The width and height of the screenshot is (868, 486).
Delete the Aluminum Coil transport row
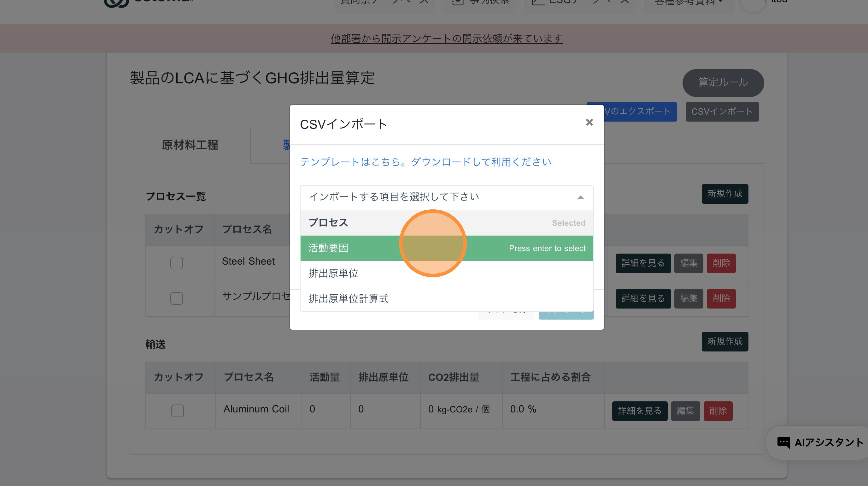(x=718, y=411)
